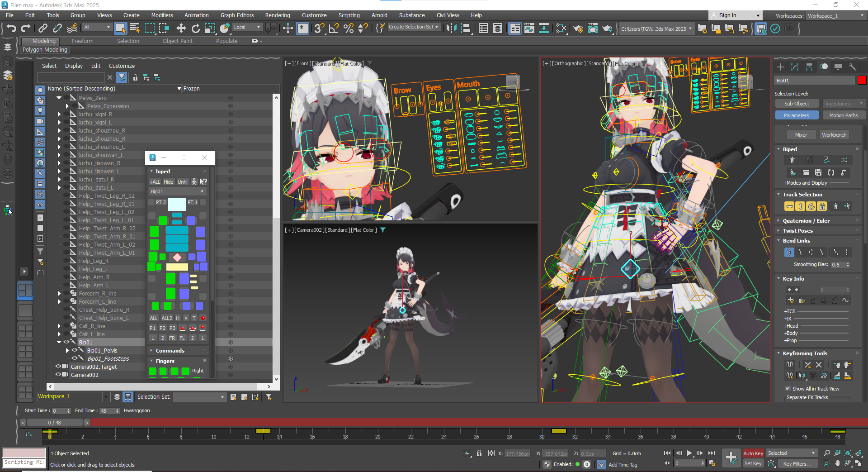Click the Mixer button
This screenshot has height=472, width=868.
(801, 135)
